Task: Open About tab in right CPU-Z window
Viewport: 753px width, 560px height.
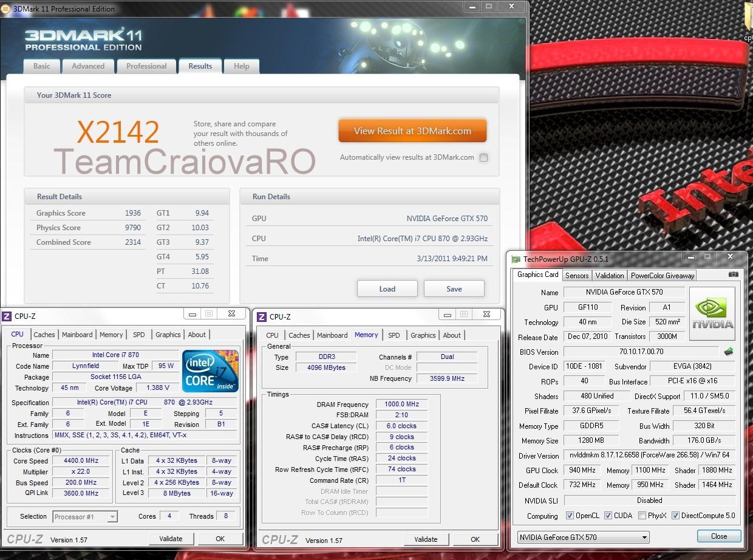Action: pos(452,335)
